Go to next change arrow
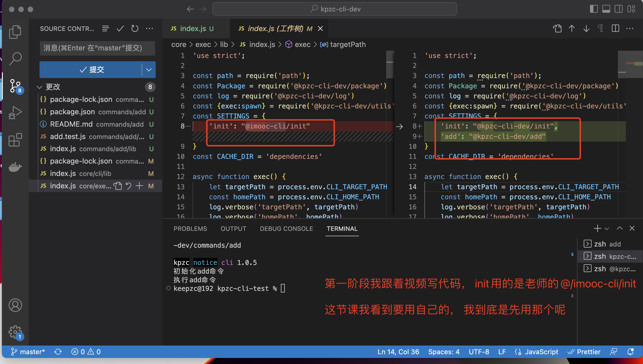The image size is (643, 364). (586, 29)
